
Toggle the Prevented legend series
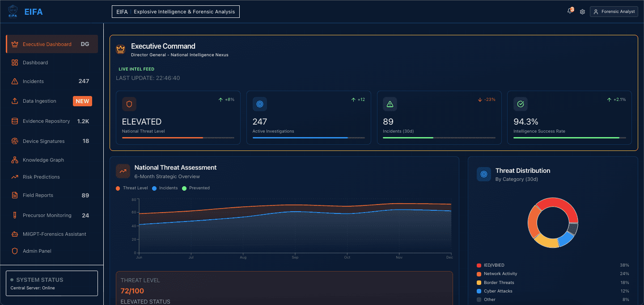click(196, 188)
